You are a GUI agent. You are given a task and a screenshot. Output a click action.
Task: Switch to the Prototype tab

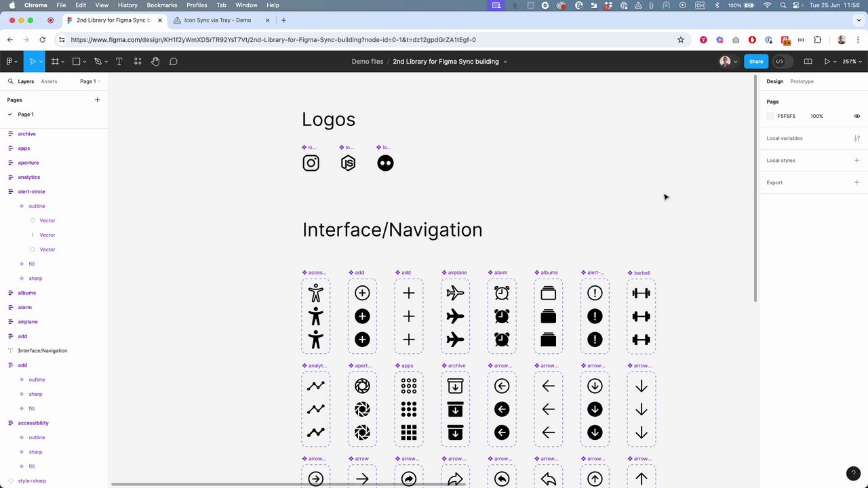pyautogui.click(x=802, y=81)
